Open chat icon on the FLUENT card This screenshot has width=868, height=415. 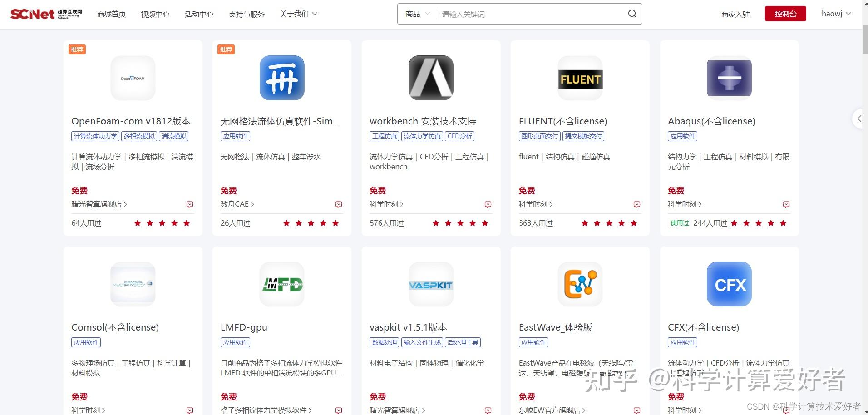[637, 204]
